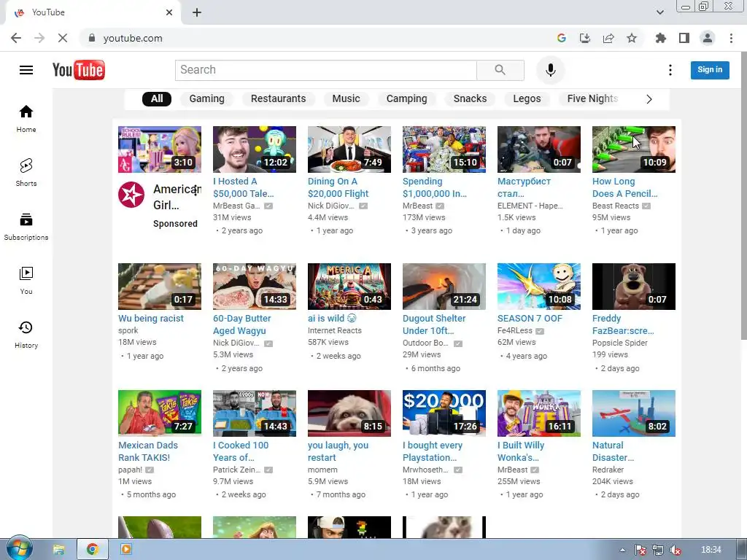Image resolution: width=747 pixels, height=560 pixels.
Task: Open 'How Long Does A Pencil...' title
Action: tap(624, 187)
